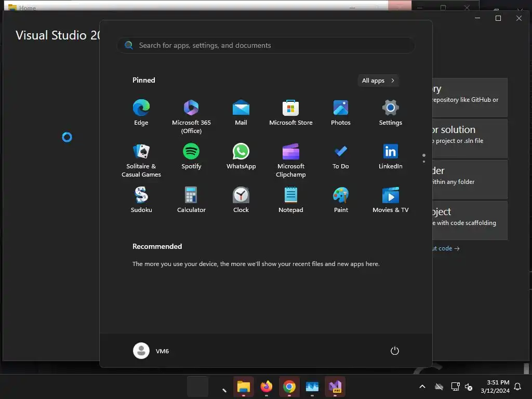Open LinkedIn pinned app
This screenshot has height=399, width=532.
pyautogui.click(x=391, y=157)
